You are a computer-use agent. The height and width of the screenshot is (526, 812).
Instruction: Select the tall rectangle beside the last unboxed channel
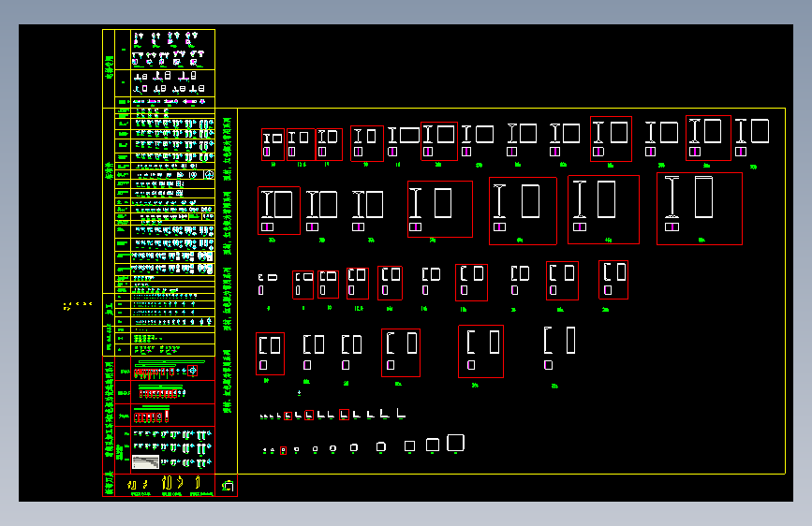[570, 340]
